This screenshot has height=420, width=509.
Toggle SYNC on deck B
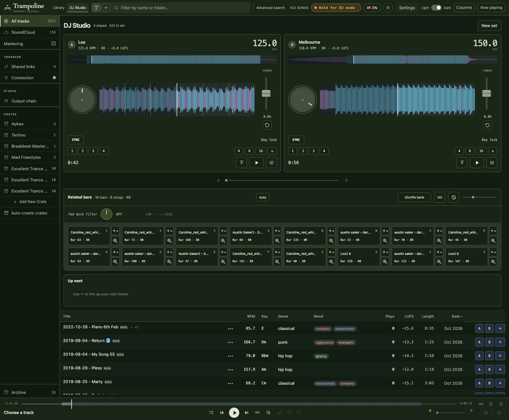pos(296,140)
